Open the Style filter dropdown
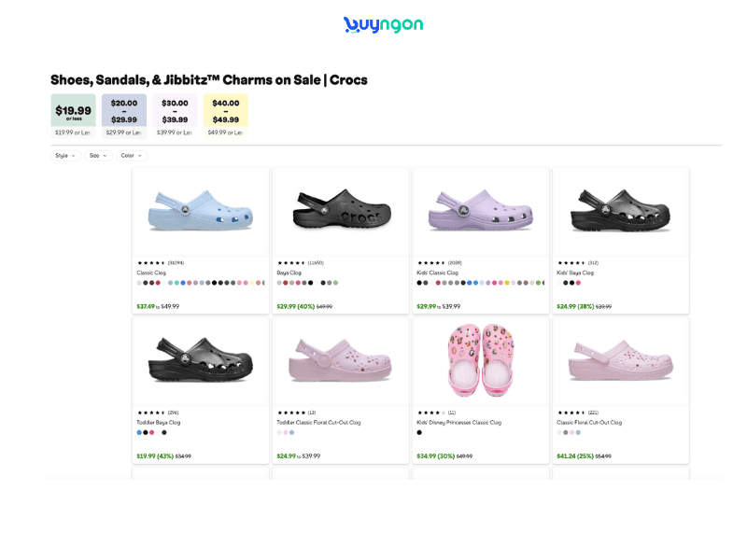 pos(64,156)
